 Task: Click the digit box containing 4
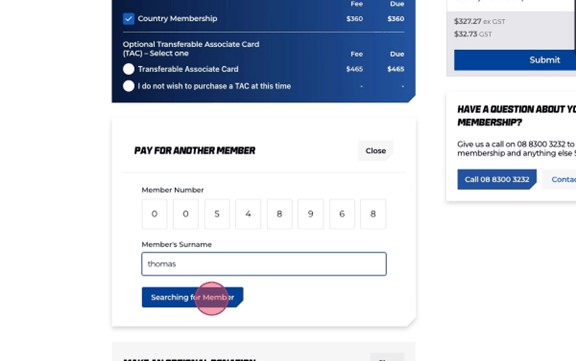click(x=248, y=214)
